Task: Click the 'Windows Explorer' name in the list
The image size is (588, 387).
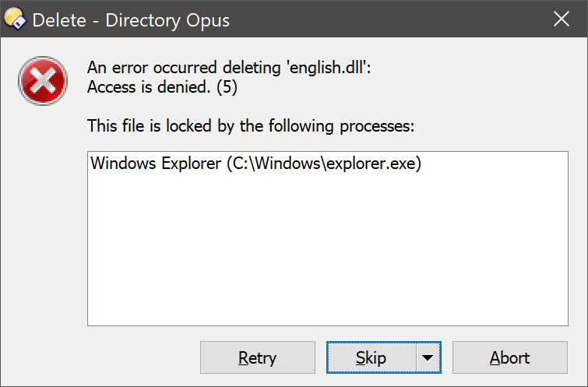Action: tap(156, 164)
